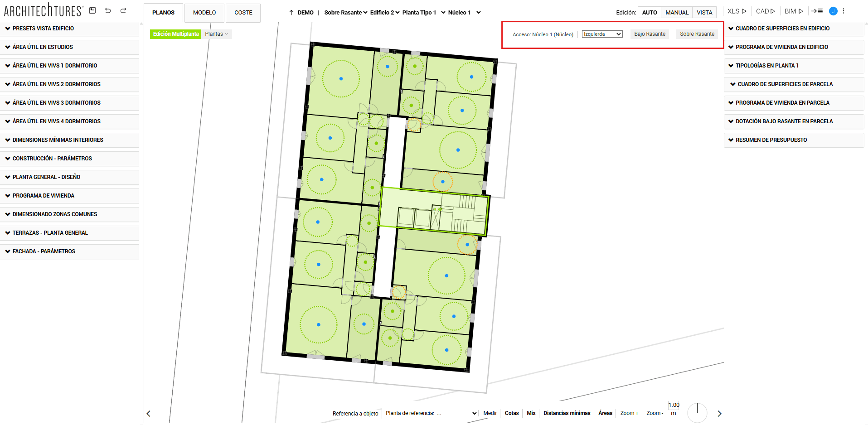Viewport: 868px width, 425px height.
Task: Export to XLS with play icon
Action: point(737,11)
